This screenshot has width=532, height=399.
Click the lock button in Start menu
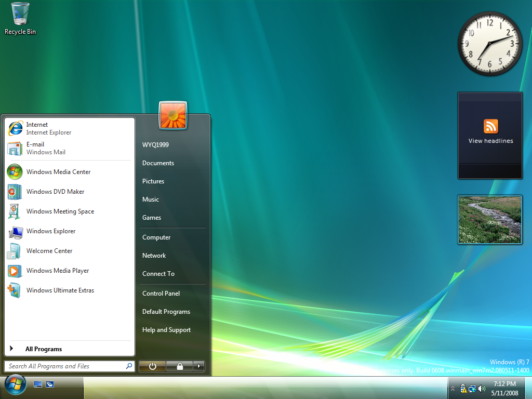coord(180,366)
